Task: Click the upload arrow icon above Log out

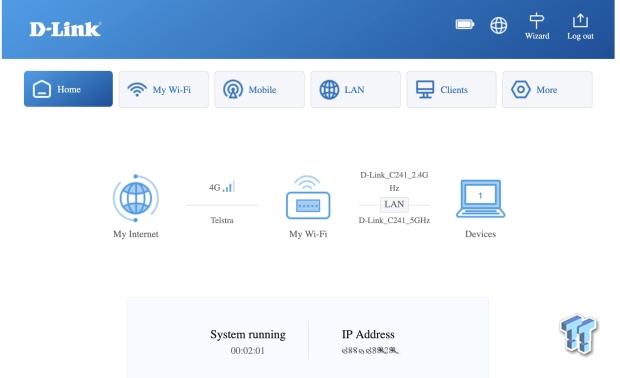Action: [x=580, y=20]
